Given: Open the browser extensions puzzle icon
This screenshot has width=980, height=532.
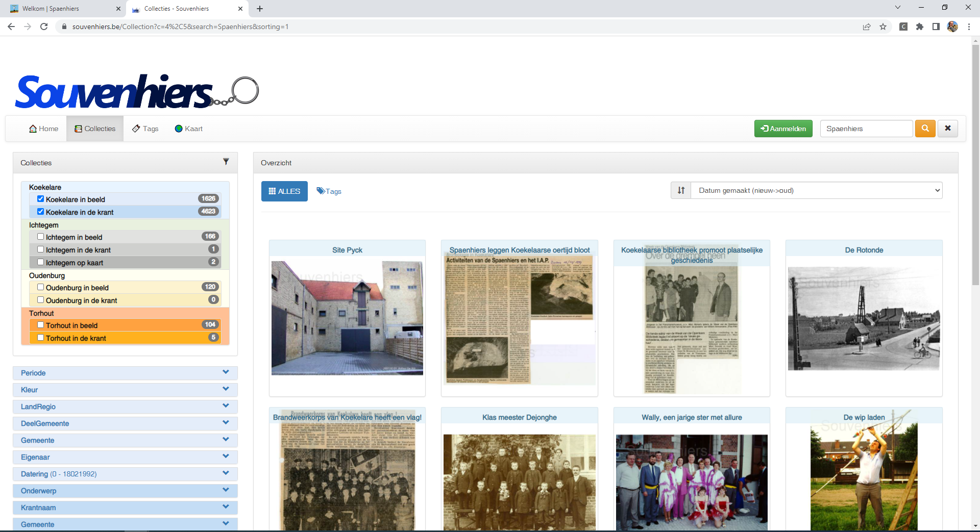Looking at the screenshot, I should (x=920, y=27).
